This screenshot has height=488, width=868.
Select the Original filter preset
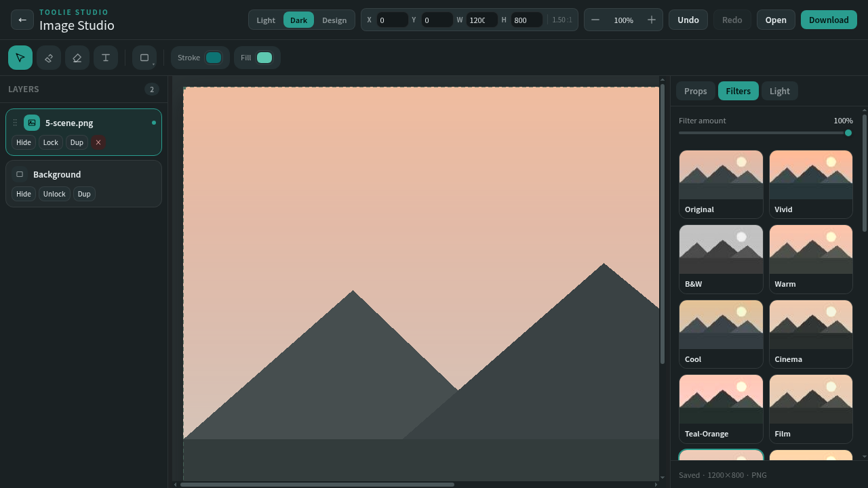721,184
